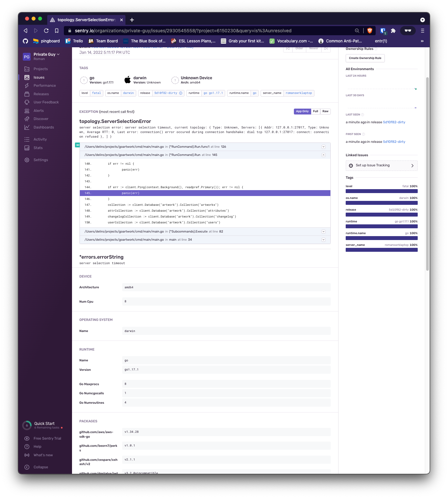
Task: Open the Projects sidebar icon
Action: click(x=27, y=69)
